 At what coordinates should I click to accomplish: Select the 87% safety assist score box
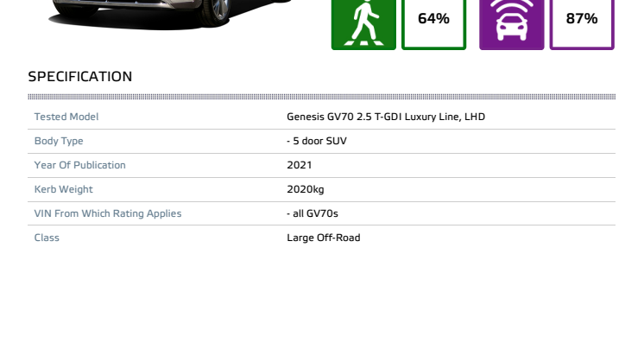pyautogui.click(x=582, y=25)
